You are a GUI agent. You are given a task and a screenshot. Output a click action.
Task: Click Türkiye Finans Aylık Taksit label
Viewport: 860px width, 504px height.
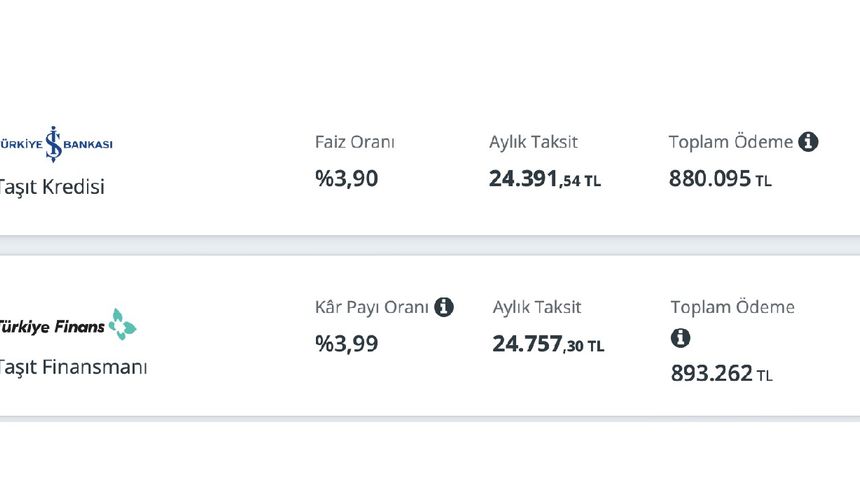click(536, 307)
